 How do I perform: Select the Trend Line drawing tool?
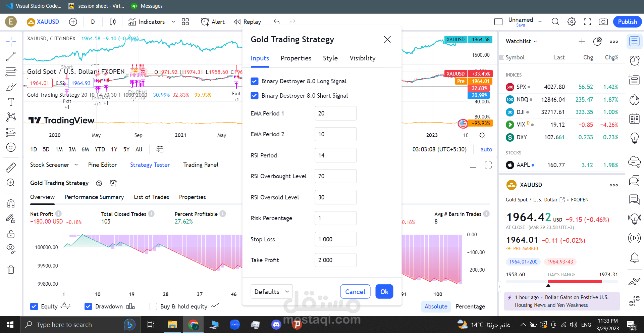(x=11, y=56)
